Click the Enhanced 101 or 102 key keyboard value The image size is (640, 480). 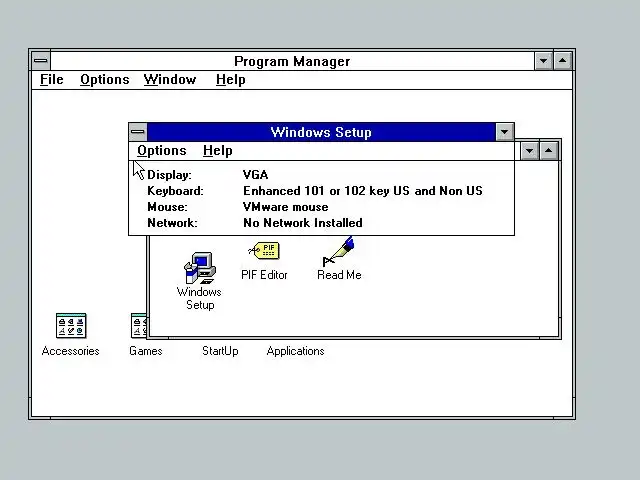[363, 191]
